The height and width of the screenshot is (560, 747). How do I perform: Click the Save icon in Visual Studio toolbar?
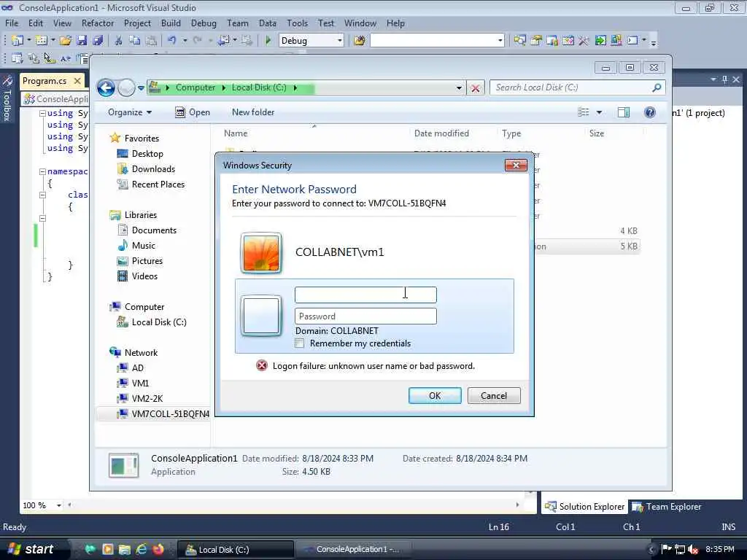82,41
